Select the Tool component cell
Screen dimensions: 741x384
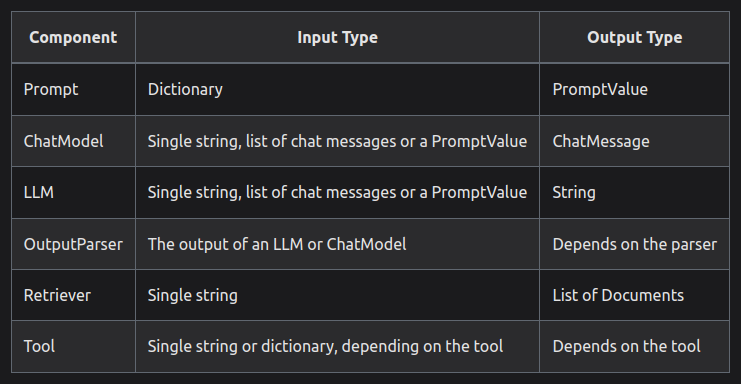pyautogui.click(x=73, y=346)
